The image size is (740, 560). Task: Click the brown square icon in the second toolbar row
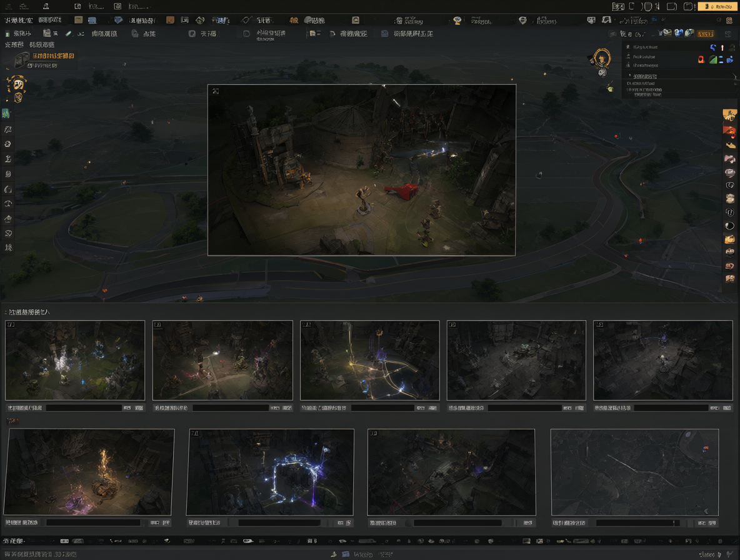[x=171, y=20]
